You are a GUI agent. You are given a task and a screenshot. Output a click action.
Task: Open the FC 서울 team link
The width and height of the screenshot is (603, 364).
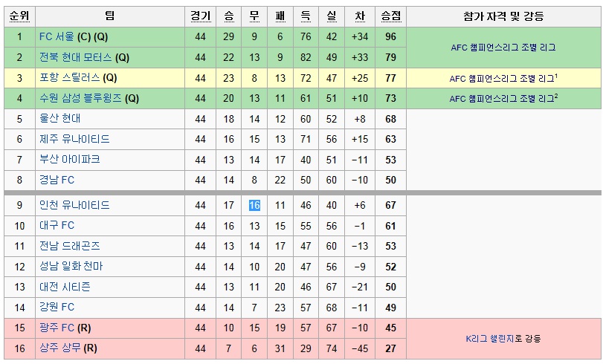coord(57,37)
